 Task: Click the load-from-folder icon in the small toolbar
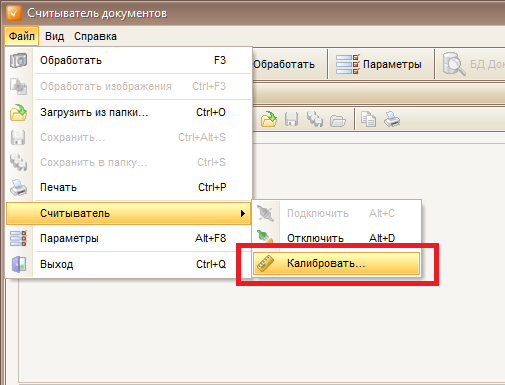click(x=269, y=119)
